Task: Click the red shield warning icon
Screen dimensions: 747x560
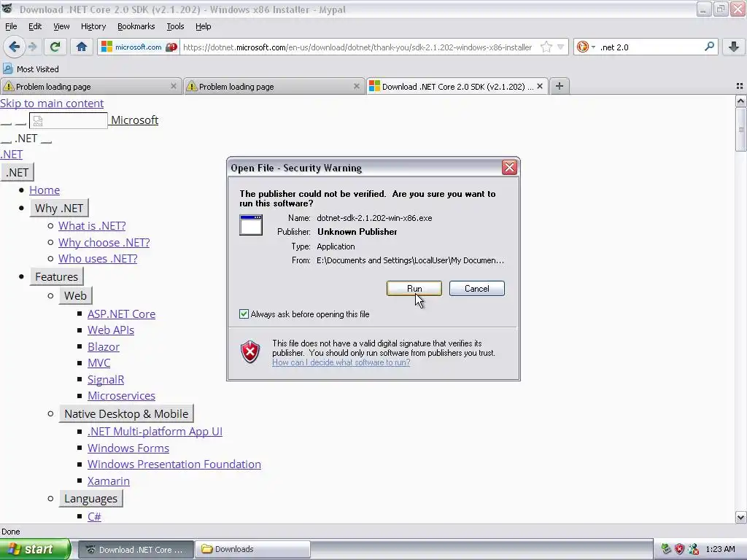Action: tap(250, 352)
